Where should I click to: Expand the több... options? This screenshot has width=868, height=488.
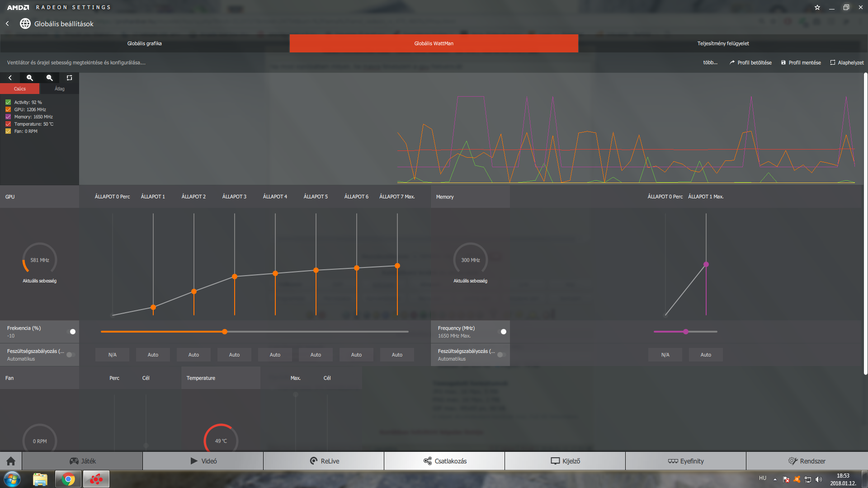(x=710, y=62)
